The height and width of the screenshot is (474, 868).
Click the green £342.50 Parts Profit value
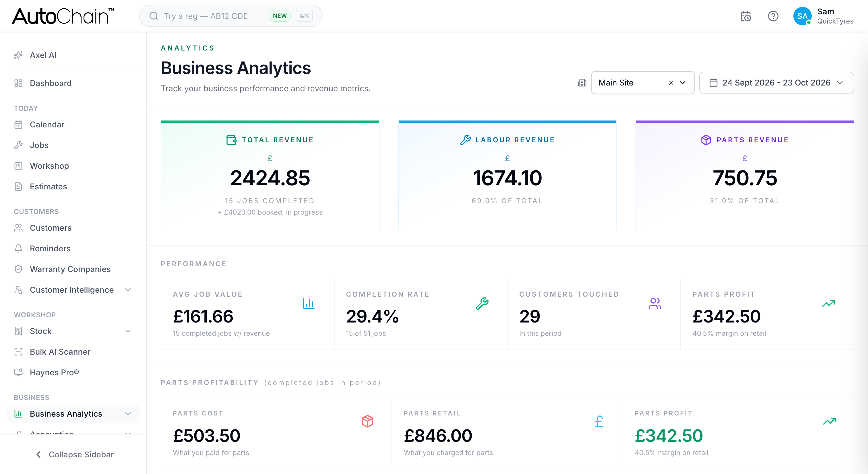point(669,436)
